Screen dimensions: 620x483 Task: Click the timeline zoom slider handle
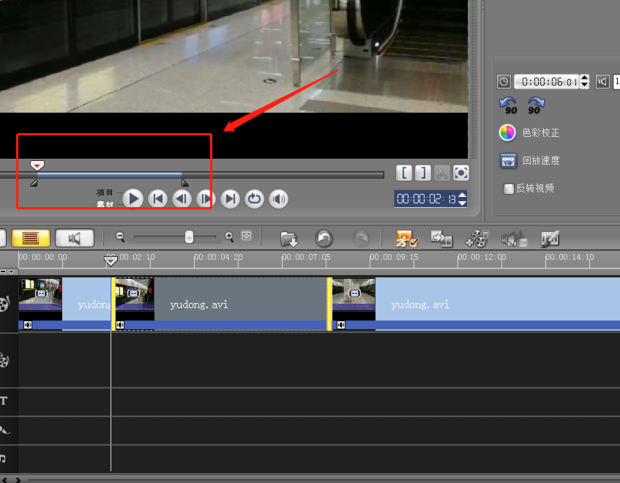pos(189,237)
